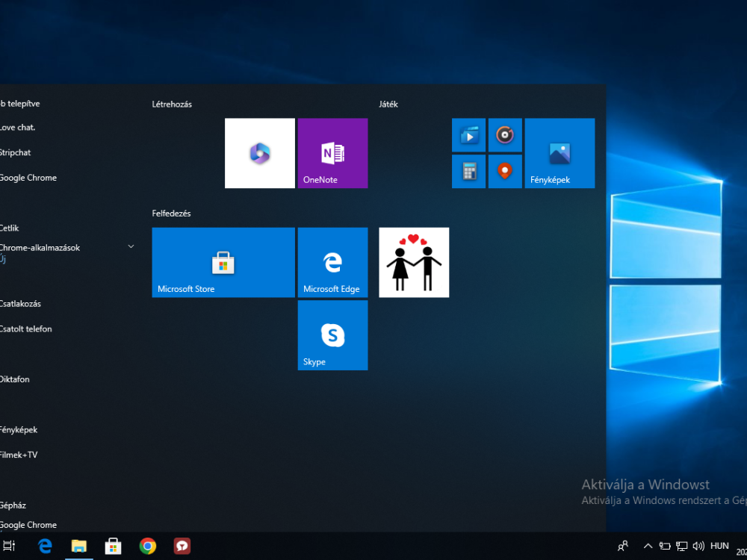Open the Maps small tile

pos(505,172)
